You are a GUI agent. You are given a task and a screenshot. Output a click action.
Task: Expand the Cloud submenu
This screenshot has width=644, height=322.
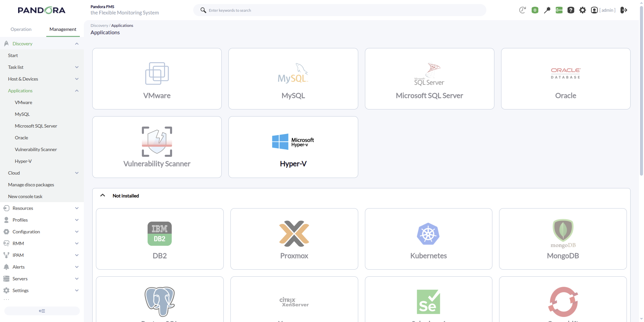tap(77, 173)
